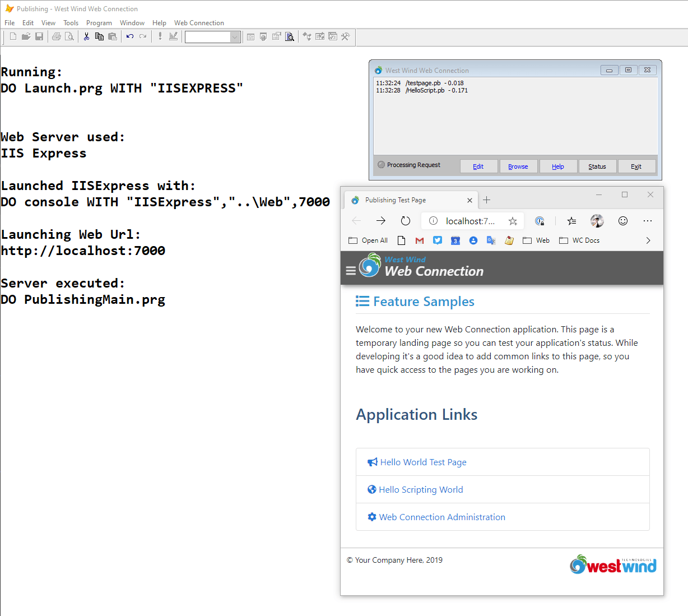688x616 pixels.
Task: Open the WC Docs bookmarks folder
Action: (579, 240)
